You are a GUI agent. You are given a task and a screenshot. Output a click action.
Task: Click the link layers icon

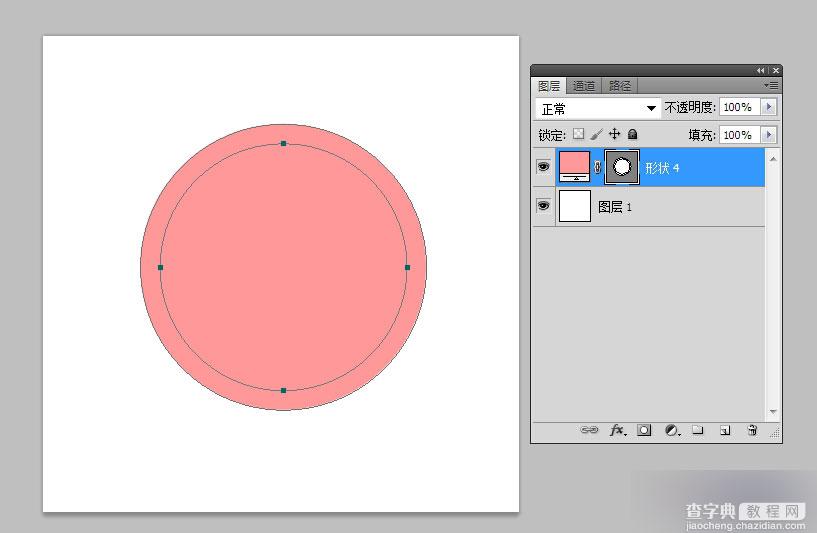pos(589,430)
